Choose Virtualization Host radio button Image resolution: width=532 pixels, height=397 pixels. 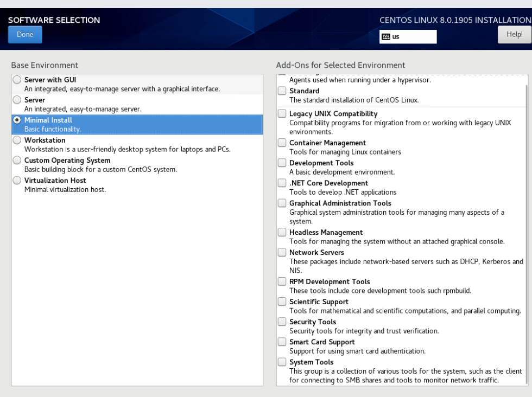pos(17,181)
